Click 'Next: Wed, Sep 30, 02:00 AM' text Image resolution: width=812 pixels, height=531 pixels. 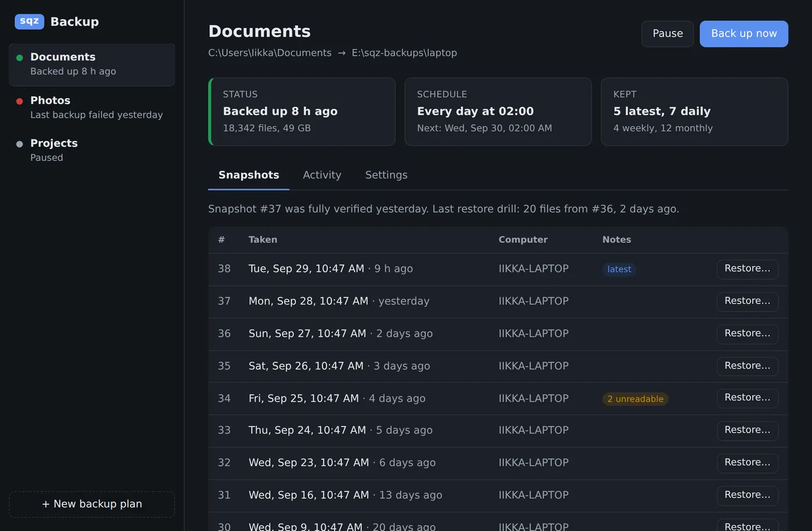pos(484,128)
